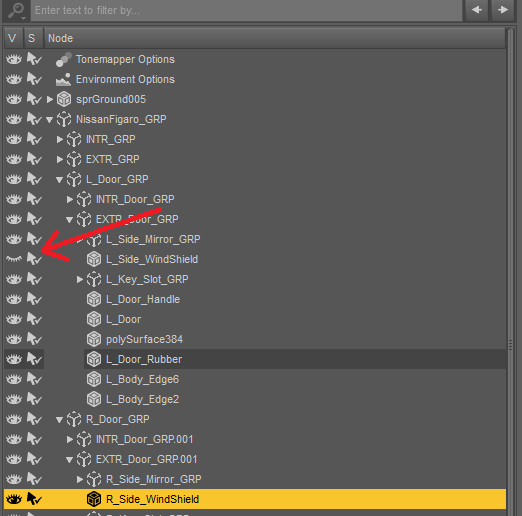
Task: Click the L_Door_Rubber cube icon
Action: [94, 359]
